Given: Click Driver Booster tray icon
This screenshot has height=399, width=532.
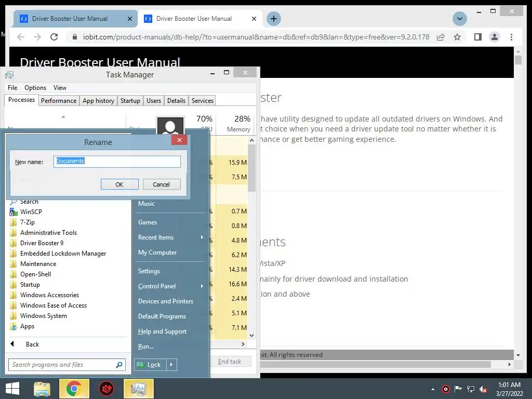Looking at the screenshot, I should [x=445, y=389].
